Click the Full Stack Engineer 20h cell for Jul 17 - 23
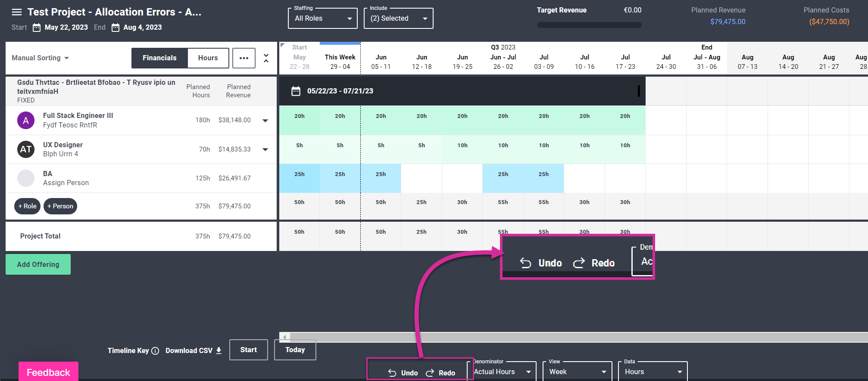 (625, 121)
